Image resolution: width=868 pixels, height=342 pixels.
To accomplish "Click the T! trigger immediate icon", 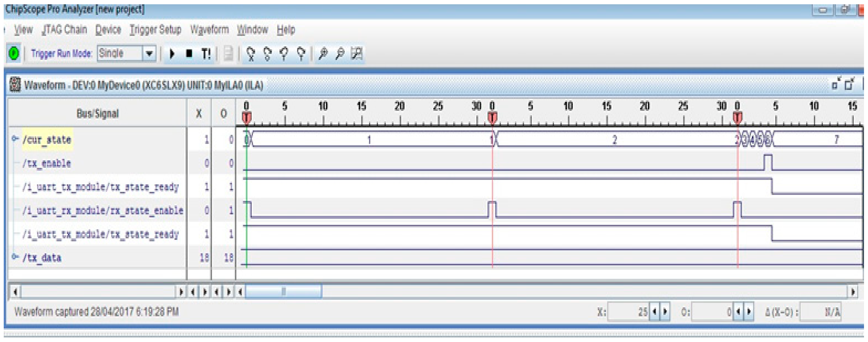I will point(206,54).
